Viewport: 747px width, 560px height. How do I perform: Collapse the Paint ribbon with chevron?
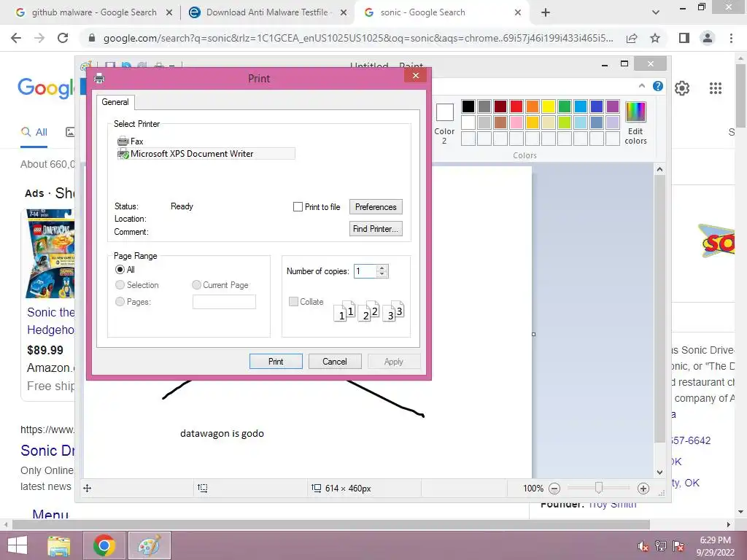642,86
